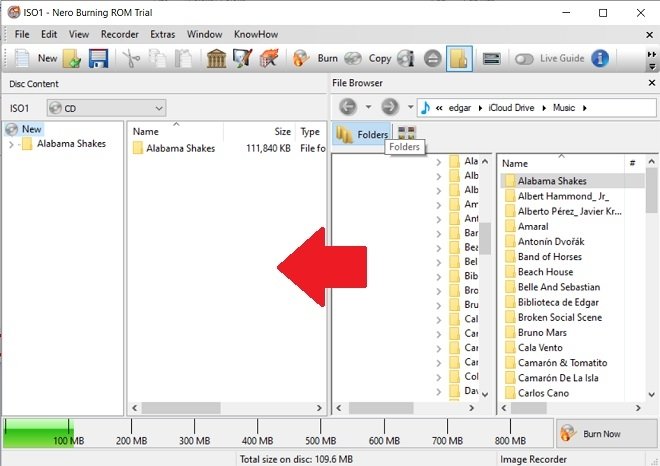660x466 pixels.
Task: Click the Burn flame disc icon
Action: pyautogui.click(x=301, y=58)
